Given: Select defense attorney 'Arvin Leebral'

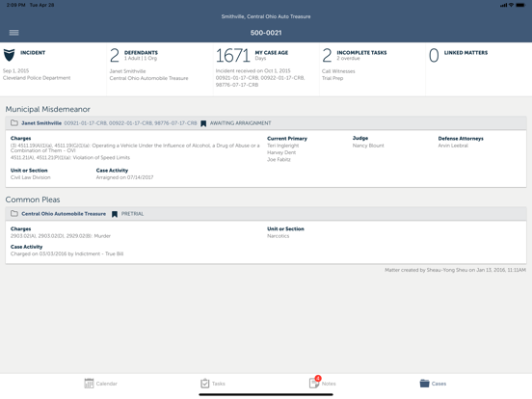Looking at the screenshot, I should coord(453,146).
